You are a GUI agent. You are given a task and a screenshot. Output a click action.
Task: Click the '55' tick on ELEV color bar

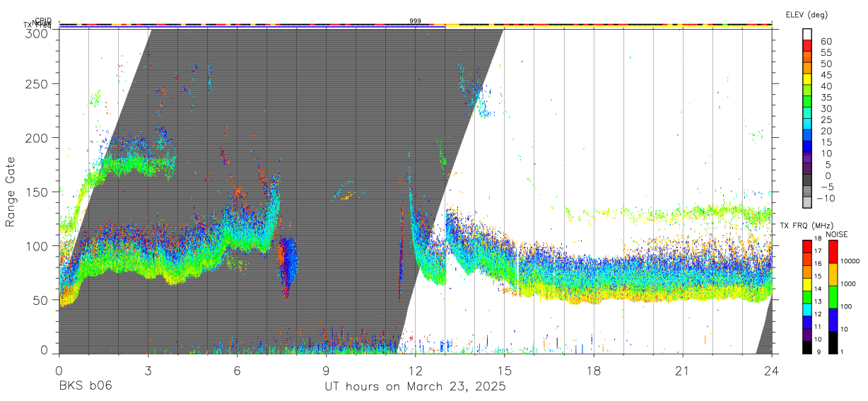pyautogui.click(x=826, y=52)
